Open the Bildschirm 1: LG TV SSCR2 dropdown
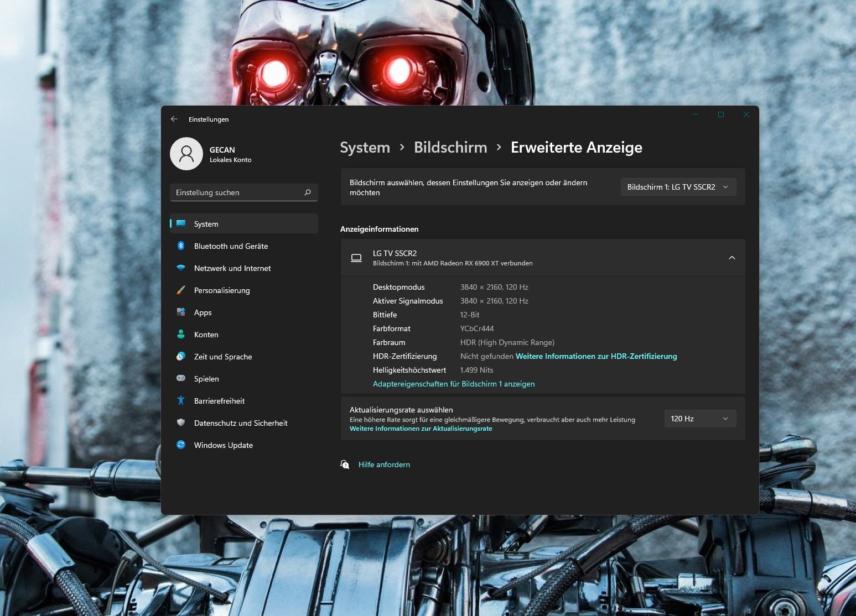The height and width of the screenshot is (616, 856). pos(678,187)
